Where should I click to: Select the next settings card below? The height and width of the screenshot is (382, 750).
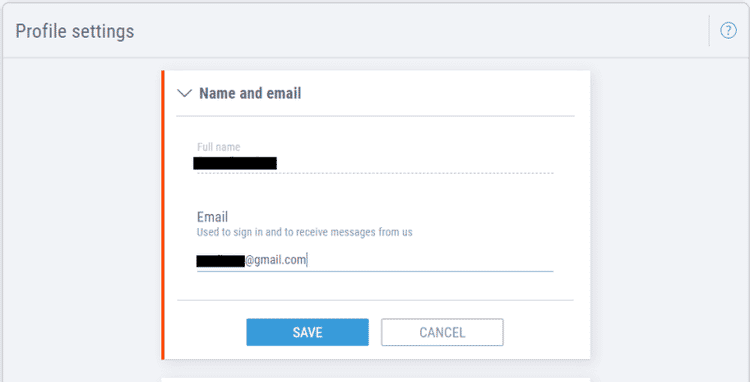coord(375,380)
